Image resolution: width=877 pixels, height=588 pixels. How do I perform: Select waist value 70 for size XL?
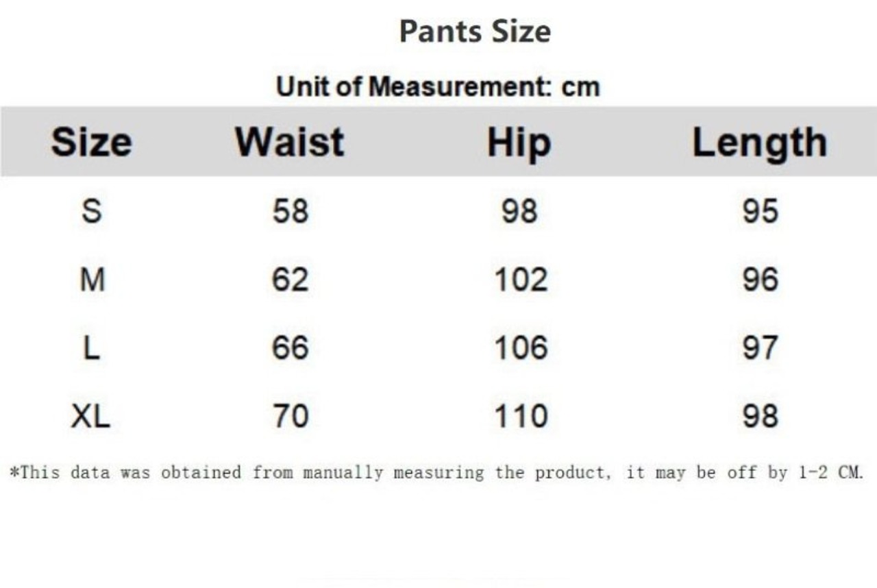[291, 417]
